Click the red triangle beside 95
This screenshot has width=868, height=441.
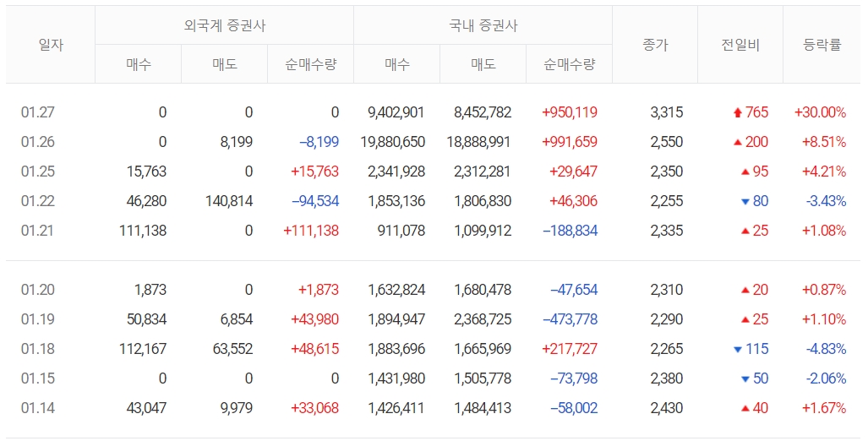745,172
